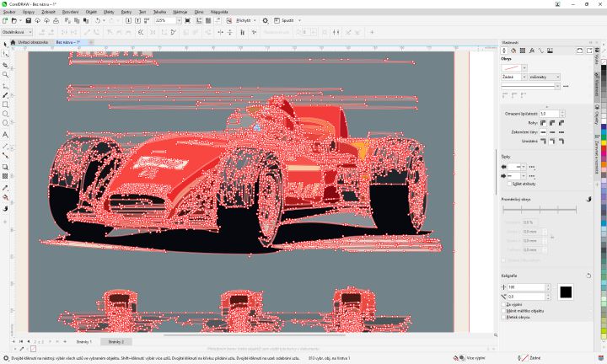Click the black outline color swatch

(566, 292)
